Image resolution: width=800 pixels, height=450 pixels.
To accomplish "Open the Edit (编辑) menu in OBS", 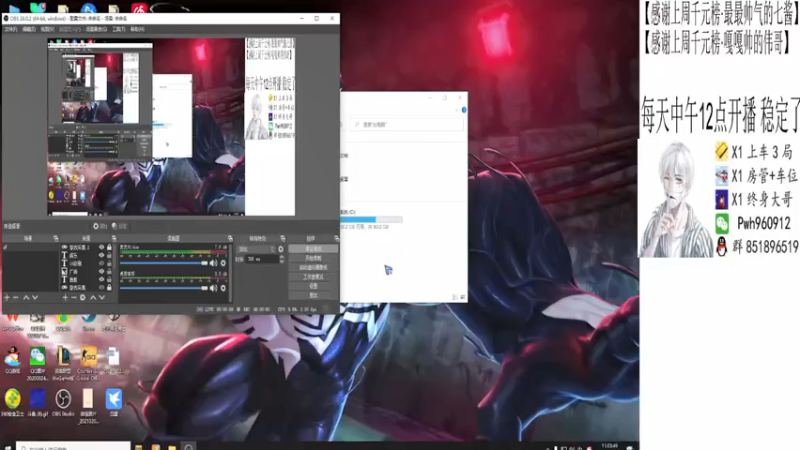I will pyautogui.click(x=29, y=29).
